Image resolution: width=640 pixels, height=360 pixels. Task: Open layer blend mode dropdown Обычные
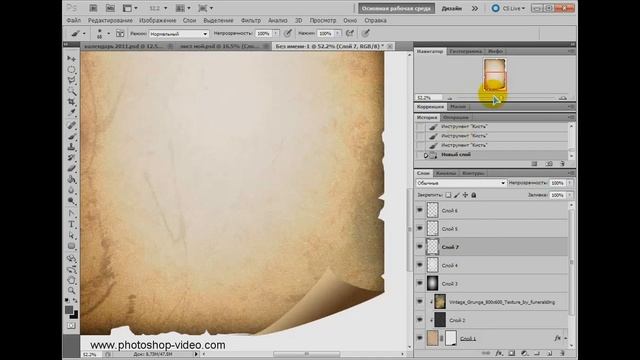(461, 183)
